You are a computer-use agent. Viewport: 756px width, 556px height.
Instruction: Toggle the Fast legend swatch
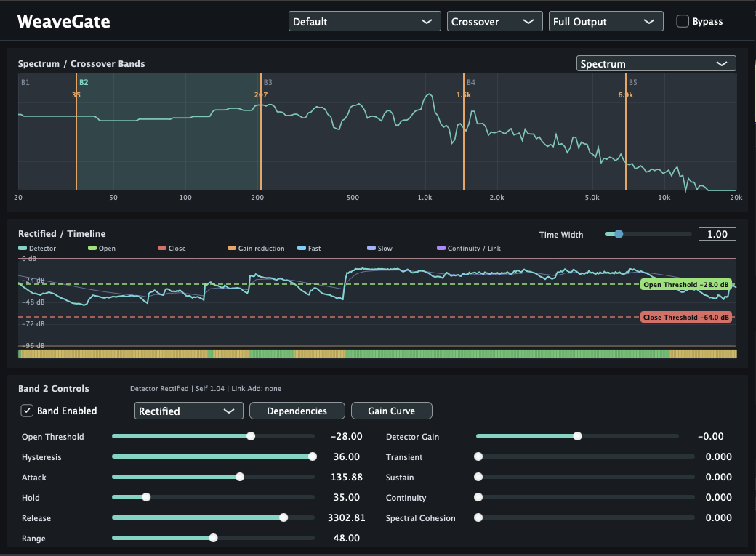pos(302,248)
